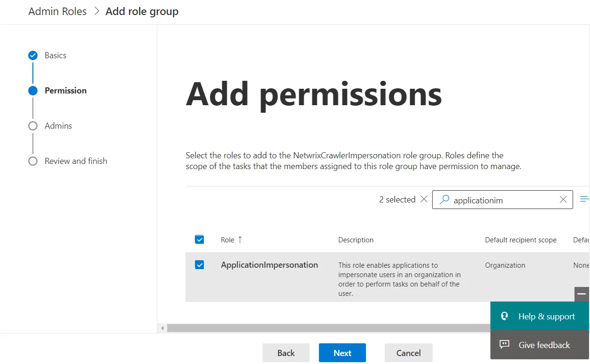Go to the Basics wizard step

click(55, 55)
